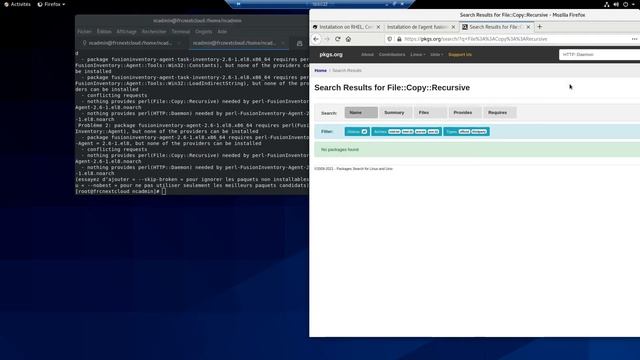
Task: Reload the pkgs.org page
Action: coord(338,39)
